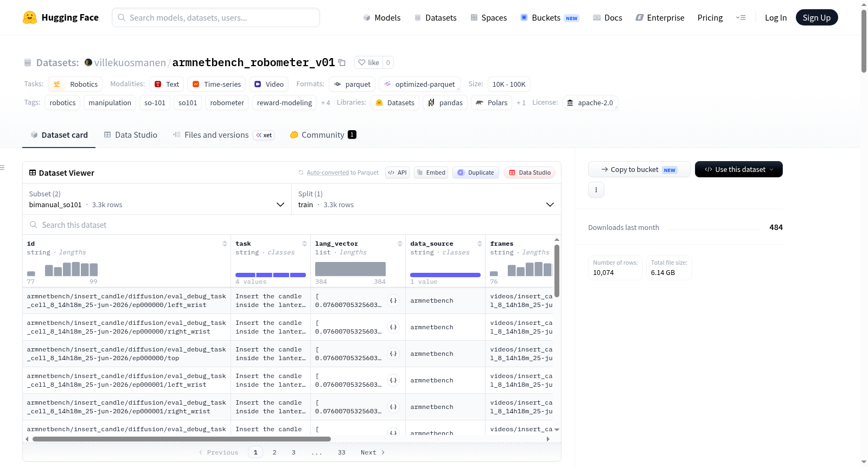Sort by the task column
This screenshot has width=868, height=467.
point(304,244)
